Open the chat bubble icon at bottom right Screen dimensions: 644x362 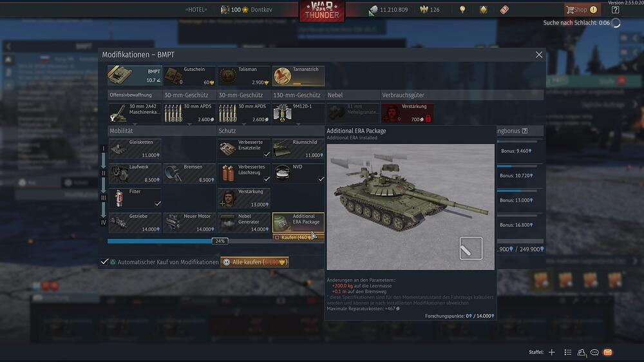click(x=594, y=352)
